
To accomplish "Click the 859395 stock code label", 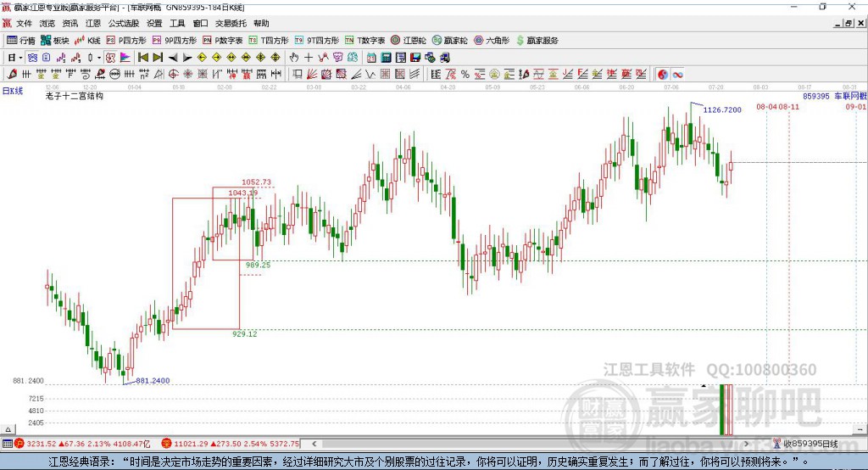I will [816, 96].
